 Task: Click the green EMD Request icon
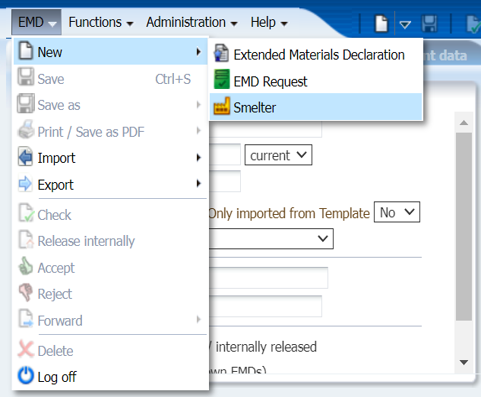[x=222, y=79]
